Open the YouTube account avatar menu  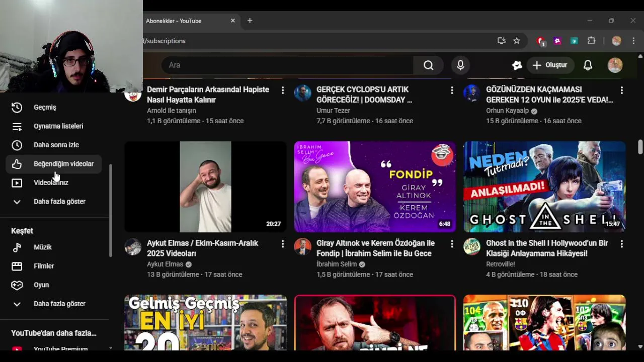615,65
